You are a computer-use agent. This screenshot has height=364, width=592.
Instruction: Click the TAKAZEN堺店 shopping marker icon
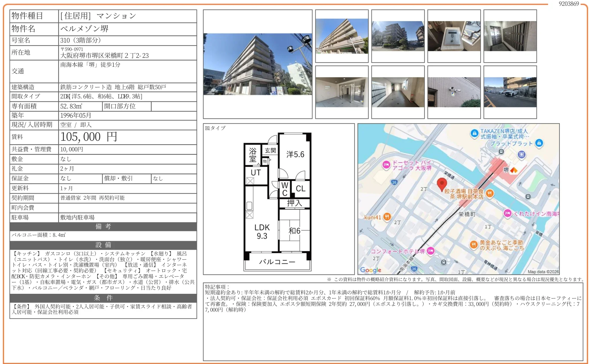(x=474, y=134)
